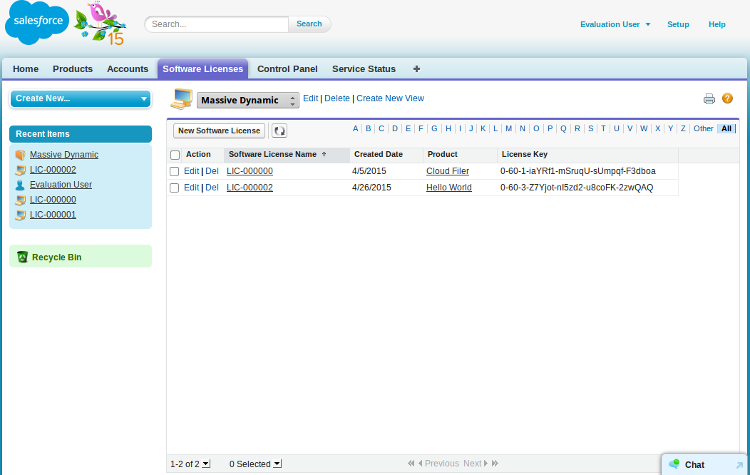
Task: Filter list by Other
Action: [x=703, y=128]
